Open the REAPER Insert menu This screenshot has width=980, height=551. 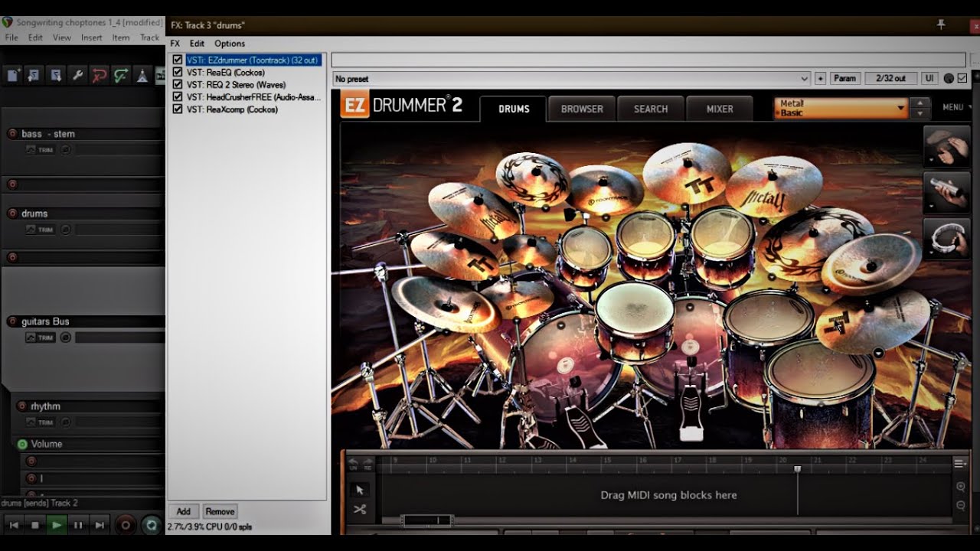point(91,37)
